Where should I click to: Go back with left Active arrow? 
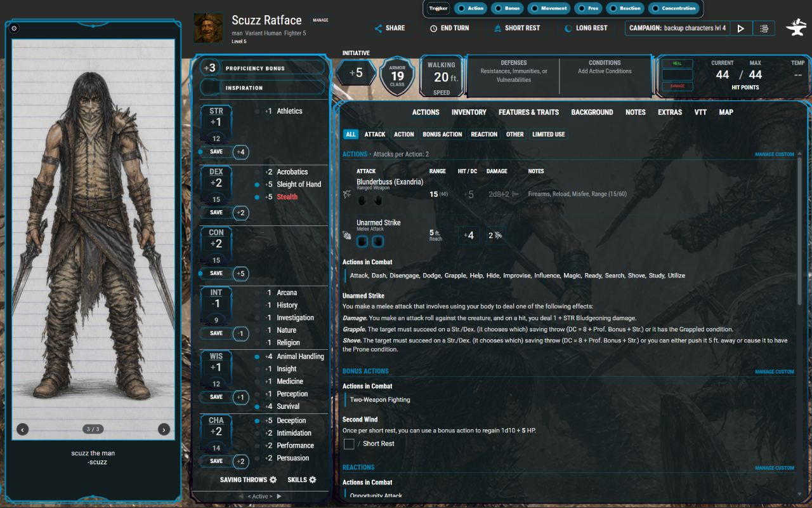241,497
